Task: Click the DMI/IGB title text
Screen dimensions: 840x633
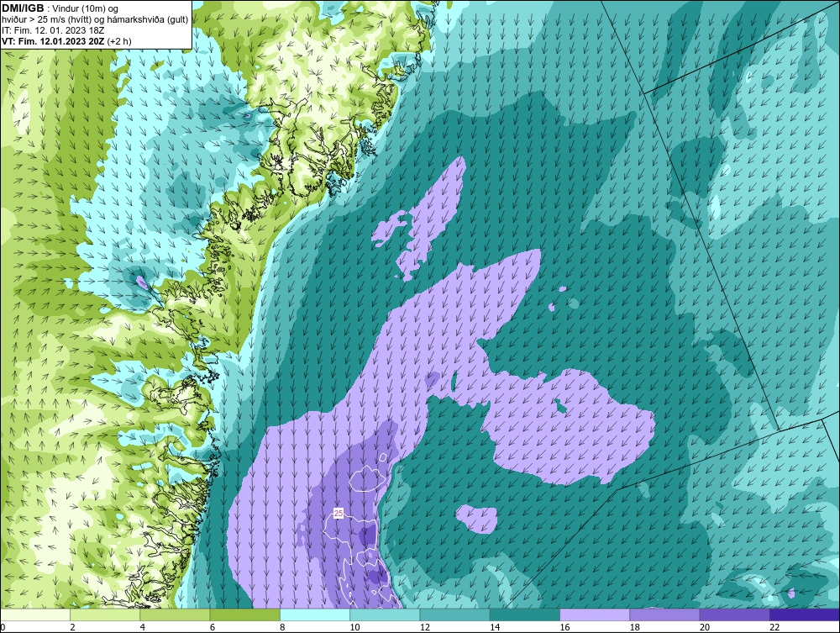Action: [23, 8]
